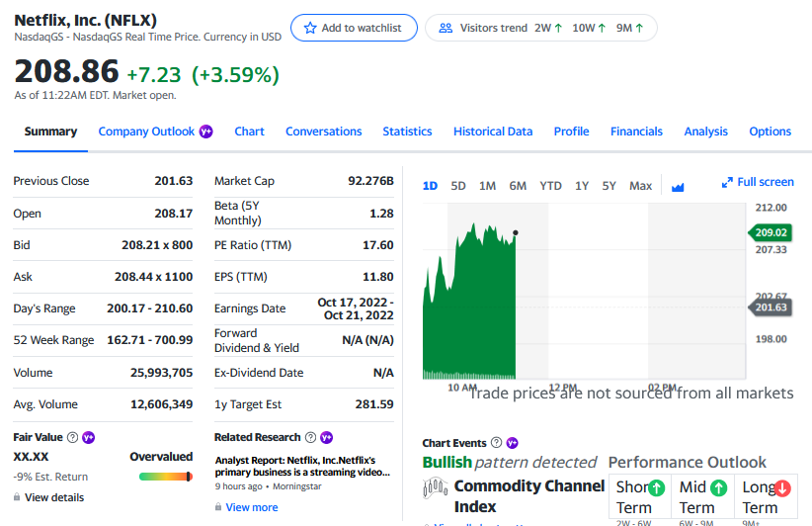
Task: Click the Volume value 25,993,705
Action: (162, 373)
